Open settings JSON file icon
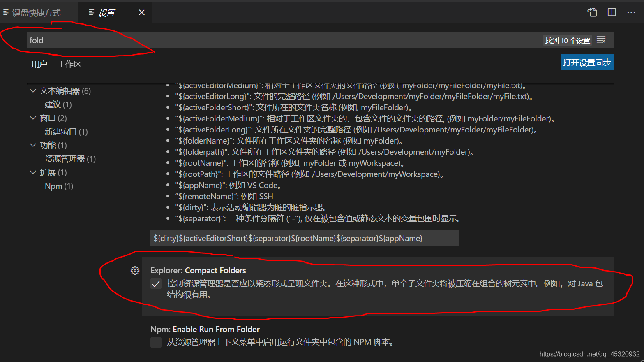This screenshot has width=644, height=362. click(592, 12)
